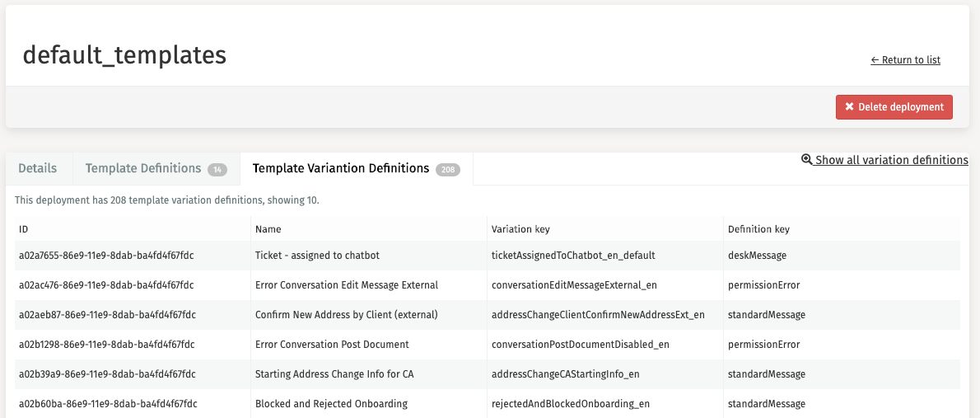
Task: Select the Ticket - assigned to chatbot row
Action: click(x=317, y=256)
